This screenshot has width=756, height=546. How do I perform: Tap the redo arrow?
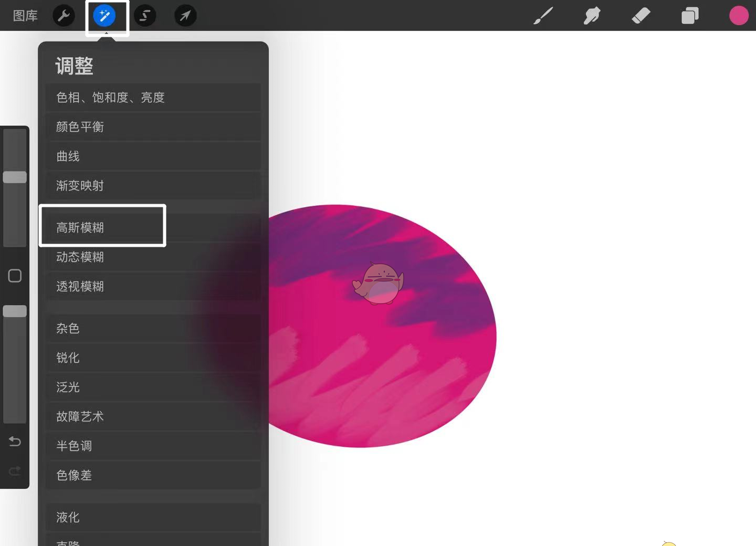pos(15,471)
